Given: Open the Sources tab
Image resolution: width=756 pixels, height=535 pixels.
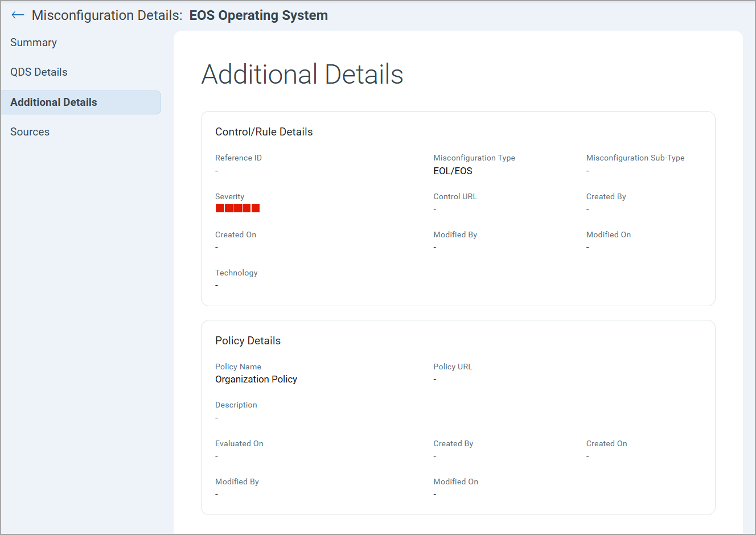Looking at the screenshot, I should click(30, 132).
